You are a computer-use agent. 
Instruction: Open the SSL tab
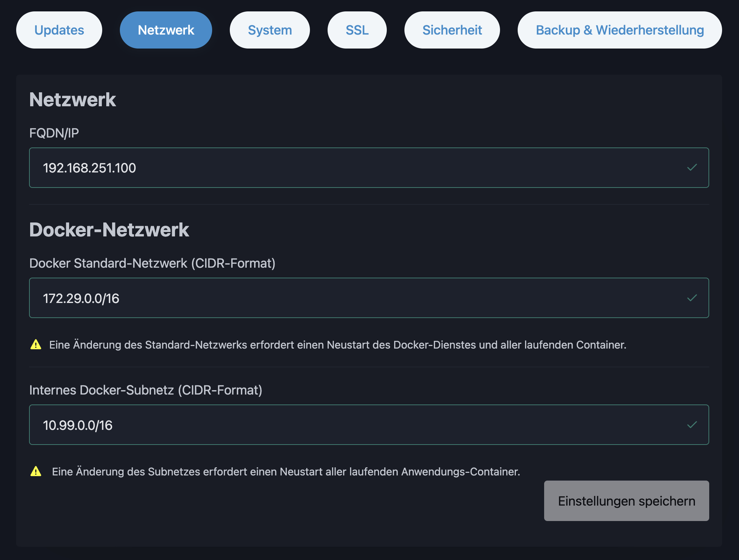(357, 30)
